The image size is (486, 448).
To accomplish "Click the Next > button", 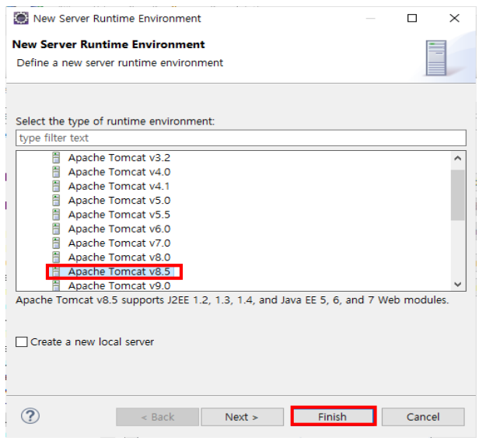I will pos(242,417).
